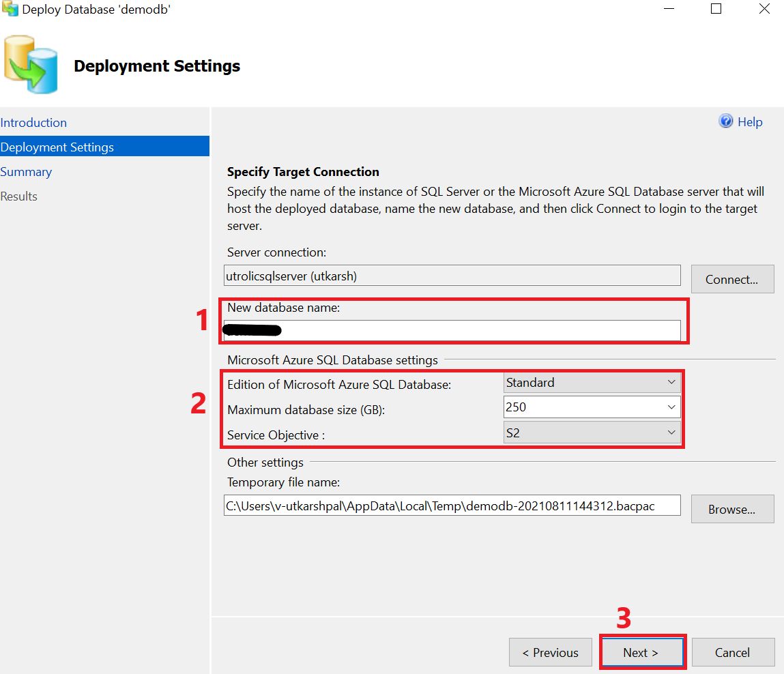Cancel the deployment wizard
This screenshot has height=674, width=784.
(x=733, y=652)
